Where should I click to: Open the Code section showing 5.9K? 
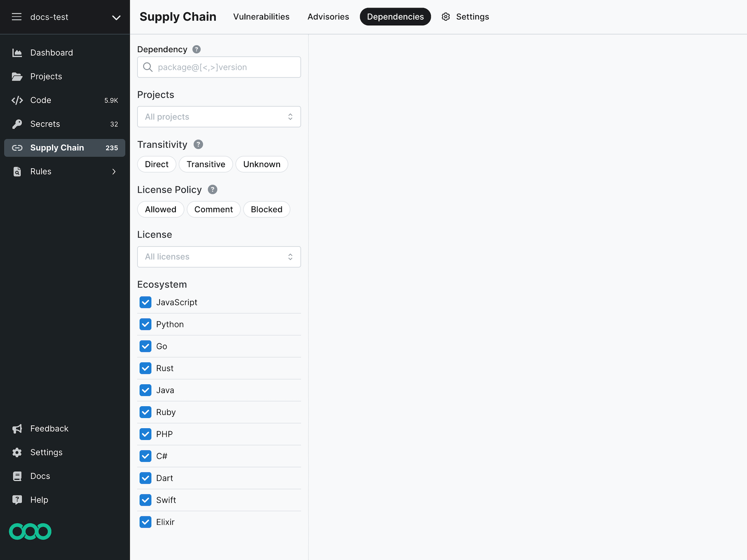40,100
